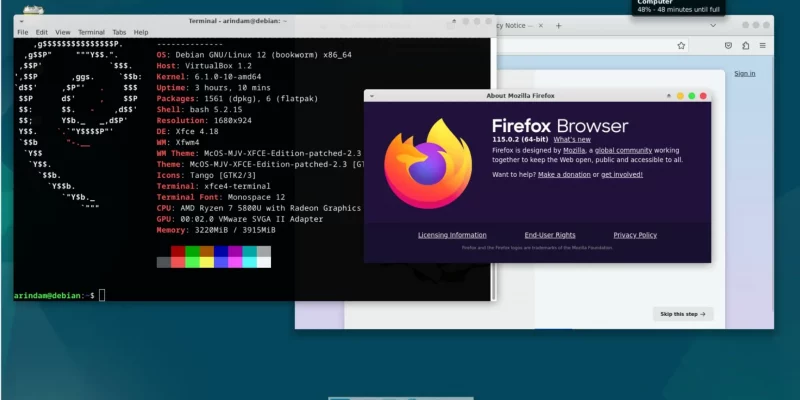The height and width of the screenshot is (400, 800).
Task: Open the global community link
Action: point(623,151)
